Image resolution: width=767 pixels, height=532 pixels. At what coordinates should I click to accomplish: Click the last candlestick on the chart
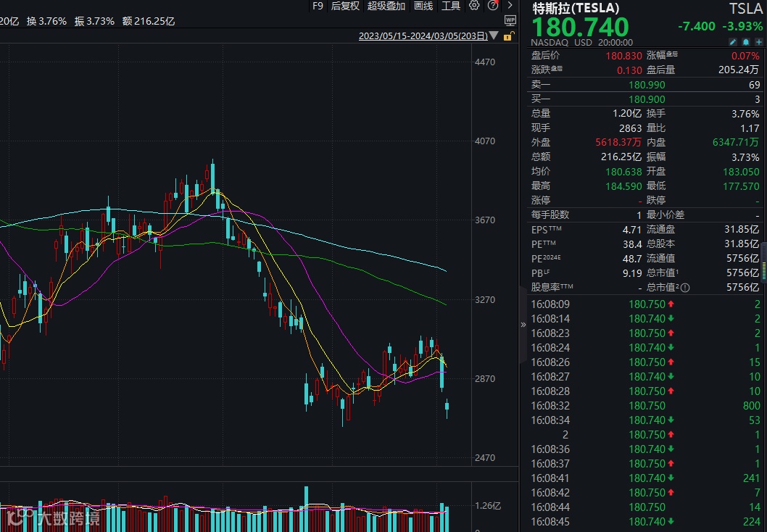[447, 408]
